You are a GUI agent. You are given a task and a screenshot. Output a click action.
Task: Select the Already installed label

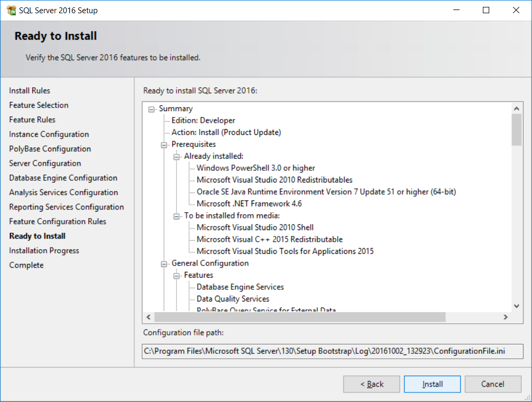(x=214, y=157)
